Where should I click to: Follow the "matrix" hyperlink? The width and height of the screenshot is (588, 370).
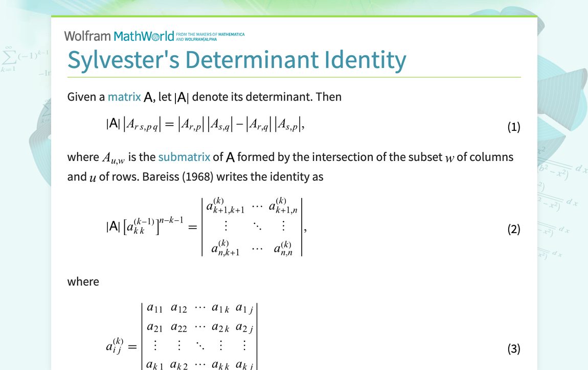(x=124, y=97)
